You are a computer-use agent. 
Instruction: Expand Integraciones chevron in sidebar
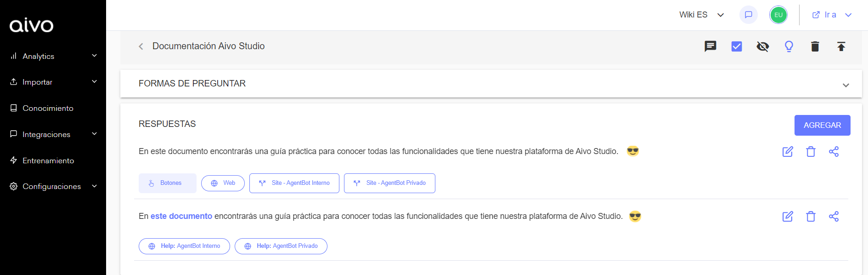pos(94,134)
